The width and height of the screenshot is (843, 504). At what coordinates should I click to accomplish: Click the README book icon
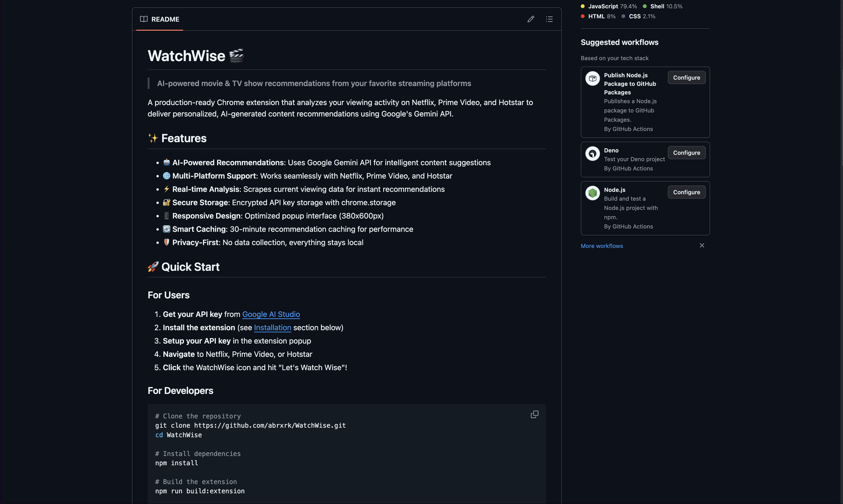(144, 19)
